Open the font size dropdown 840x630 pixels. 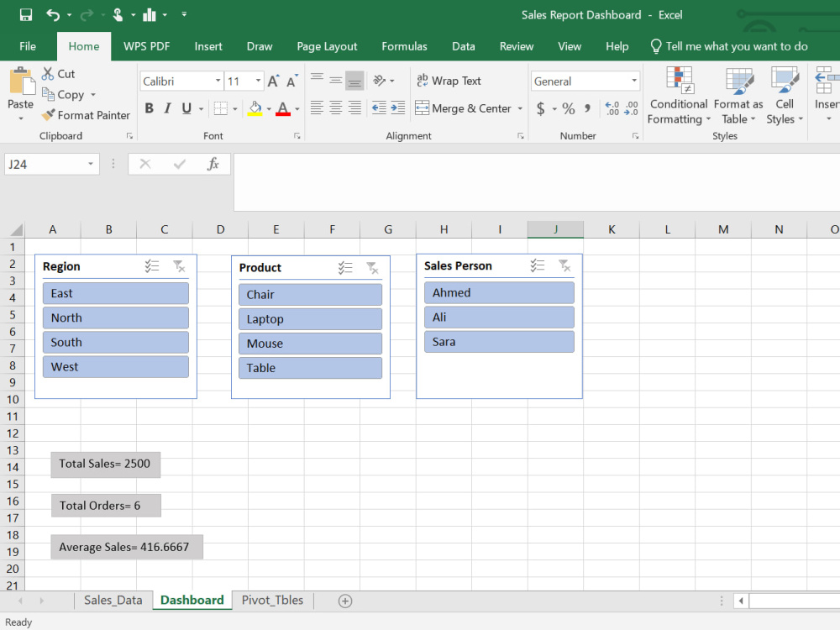click(258, 81)
